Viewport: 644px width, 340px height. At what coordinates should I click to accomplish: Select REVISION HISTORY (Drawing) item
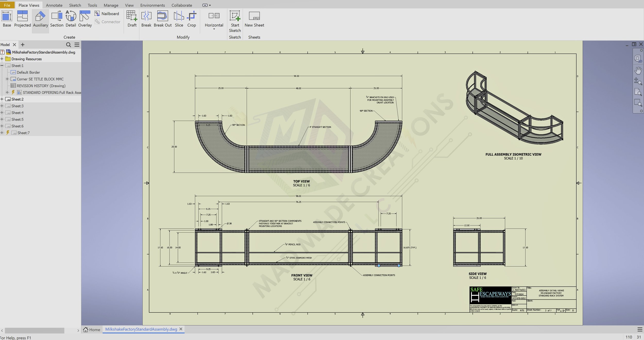tap(38, 86)
